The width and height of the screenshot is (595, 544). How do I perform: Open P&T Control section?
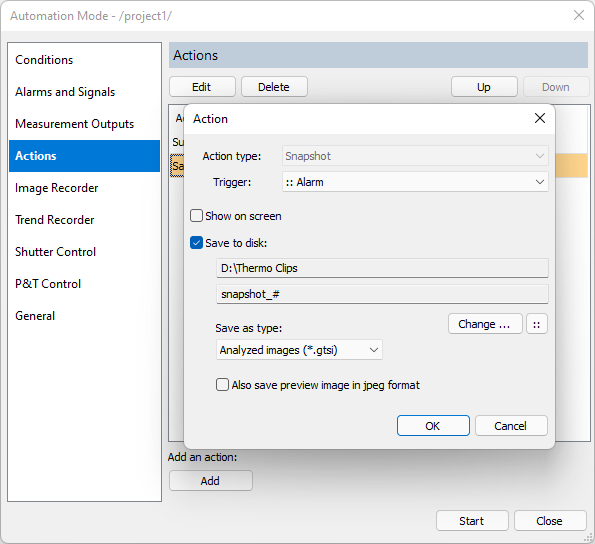pyautogui.click(x=84, y=284)
